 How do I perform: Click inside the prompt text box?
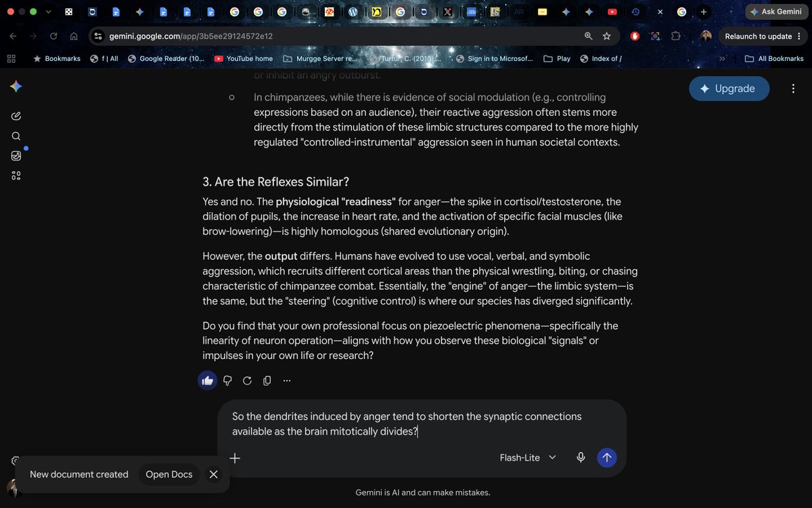tap(422, 424)
